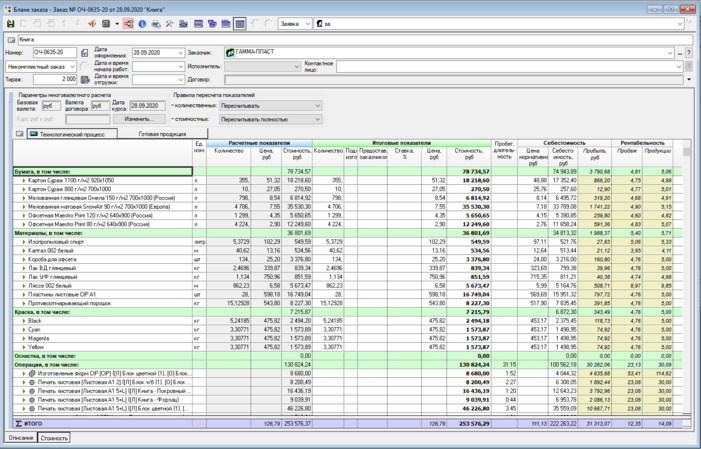Viewport: 701px width, 449px height.
Task: Open the Некомплектный заказ dropdown
Action: [x=41, y=67]
